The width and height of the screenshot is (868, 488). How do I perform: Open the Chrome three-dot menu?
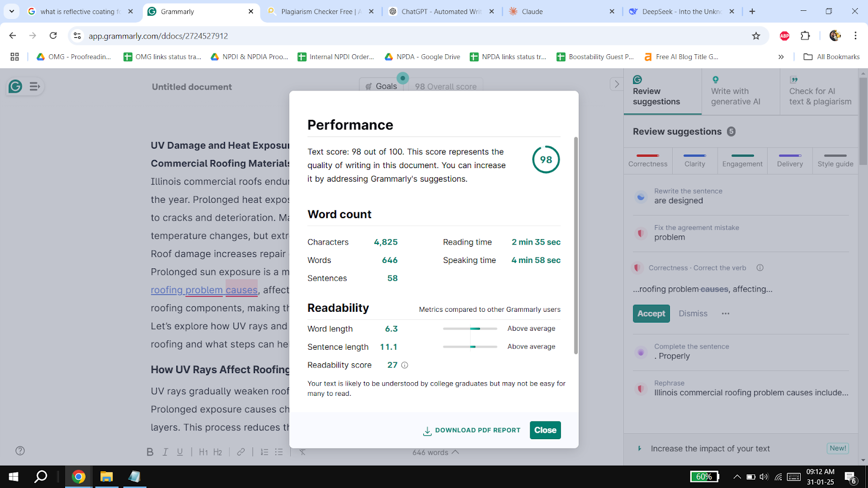point(856,36)
